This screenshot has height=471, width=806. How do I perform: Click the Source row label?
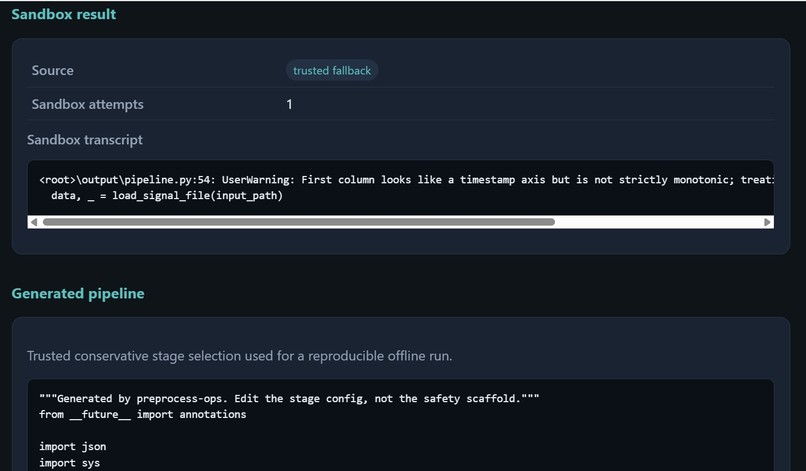pyautogui.click(x=52, y=70)
